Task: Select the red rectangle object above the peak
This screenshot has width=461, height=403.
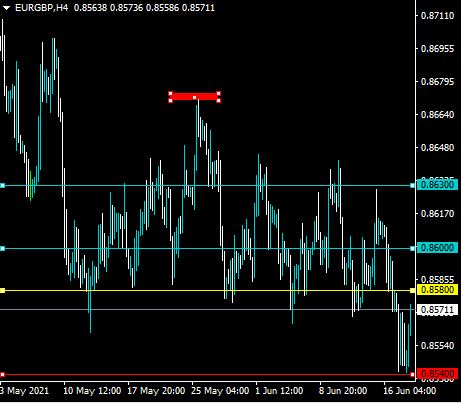Action: (195, 97)
